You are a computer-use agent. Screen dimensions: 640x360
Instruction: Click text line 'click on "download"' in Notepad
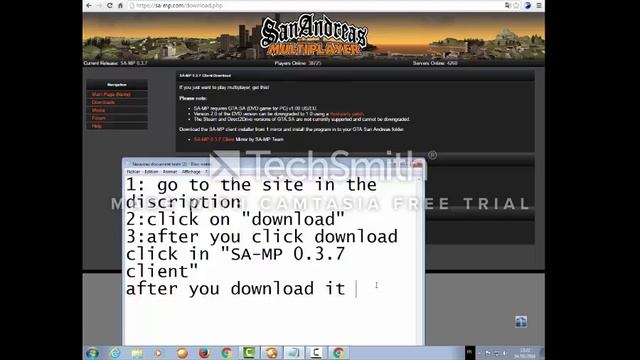coord(246,220)
